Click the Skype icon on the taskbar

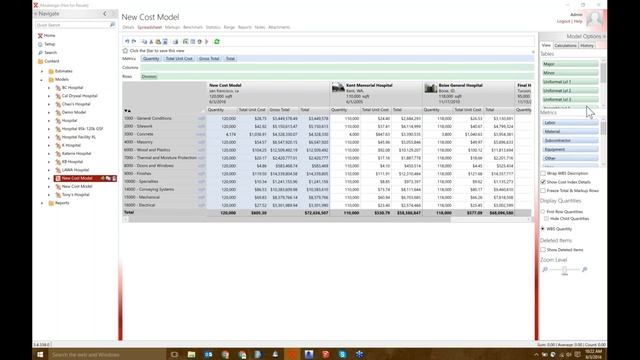pyautogui.click(x=342, y=354)
